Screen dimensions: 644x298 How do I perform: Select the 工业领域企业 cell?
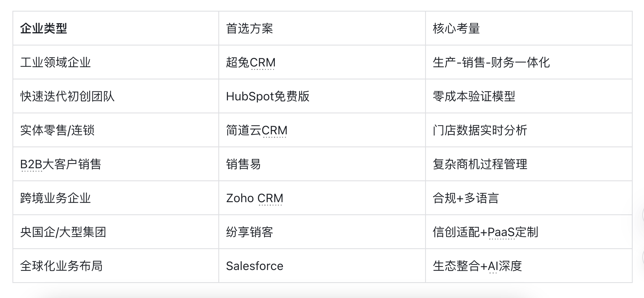click(55, 62)
